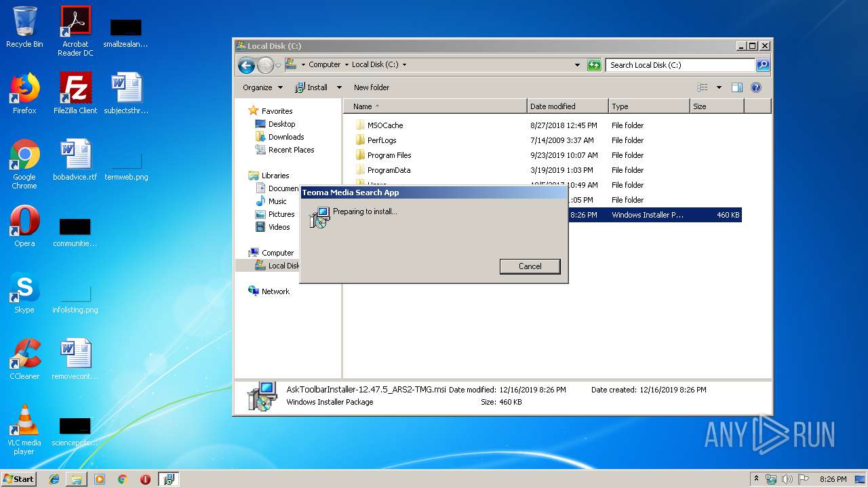Click the 8:26 PM taskbar clock

click(833, 479)
